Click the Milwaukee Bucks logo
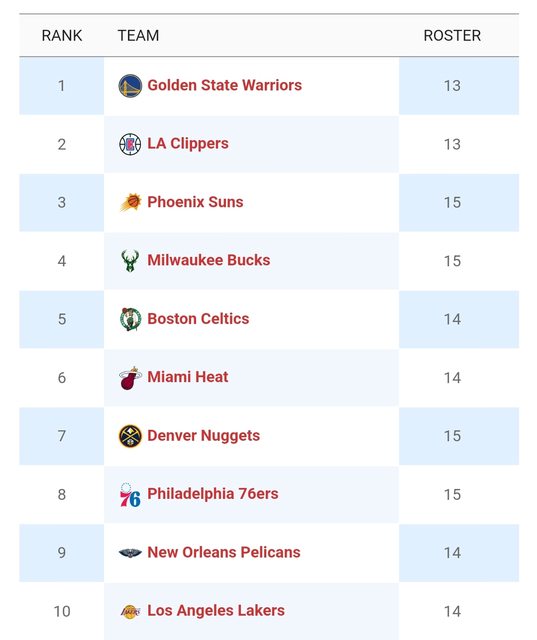Viewport: 537px width, 640px height. click(130, 261)
